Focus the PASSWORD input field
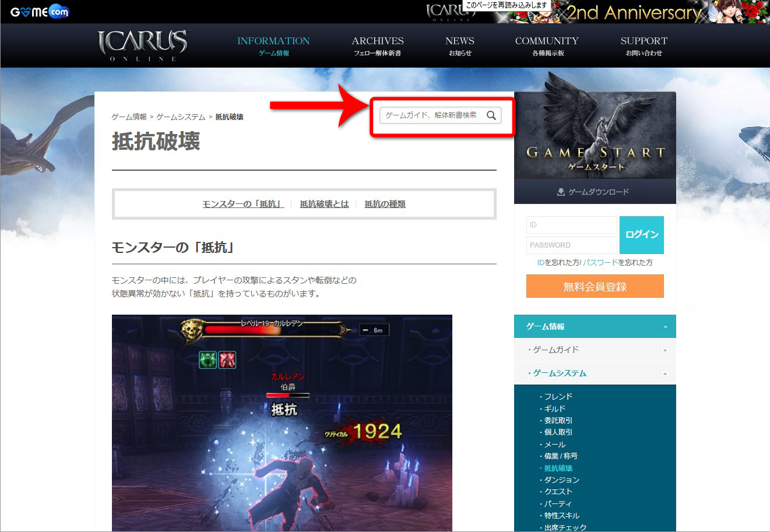The height and width of the screenshot is (532, 770). point(571,245)
